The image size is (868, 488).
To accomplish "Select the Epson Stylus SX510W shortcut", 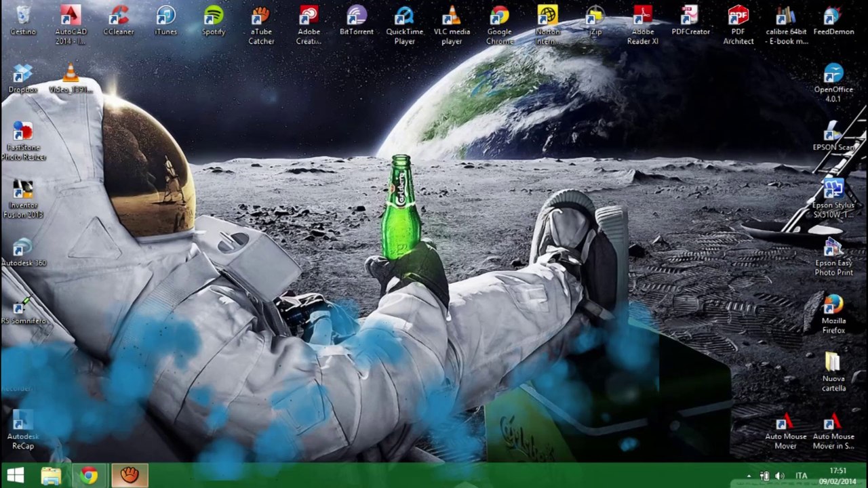I will (x=833, y=199).
